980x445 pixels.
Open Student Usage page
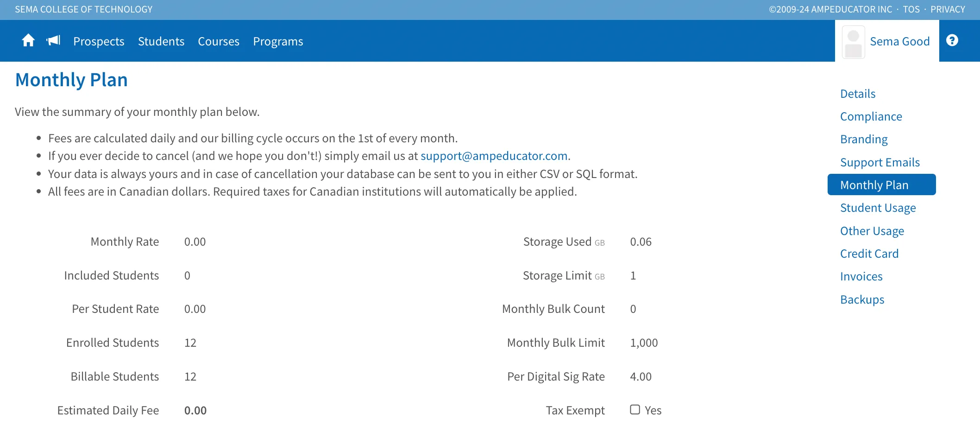pos(878,208)
